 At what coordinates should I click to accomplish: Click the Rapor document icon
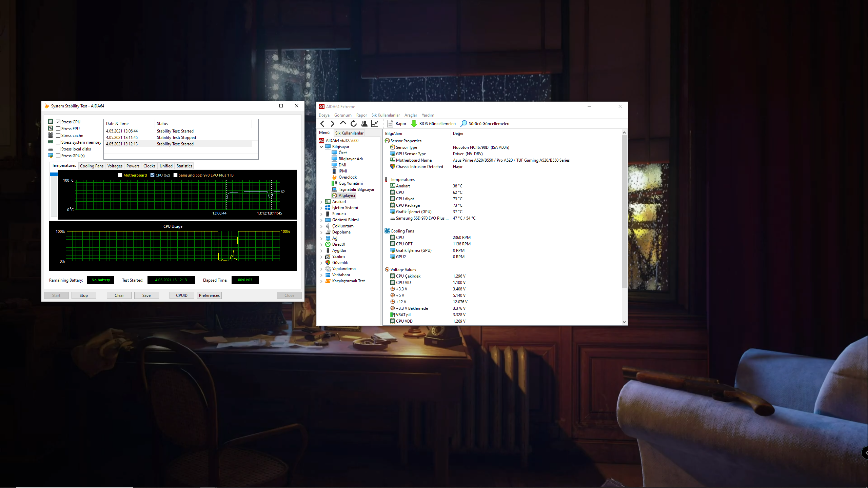390,124
